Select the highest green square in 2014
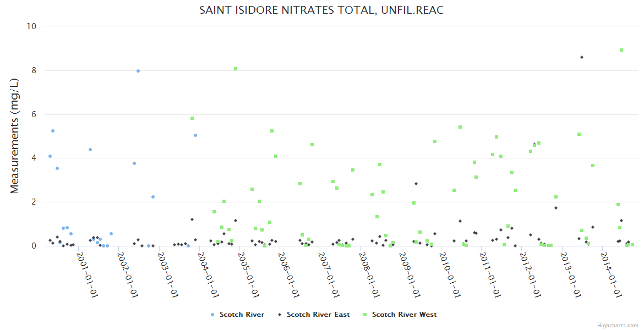 [621, 50]
